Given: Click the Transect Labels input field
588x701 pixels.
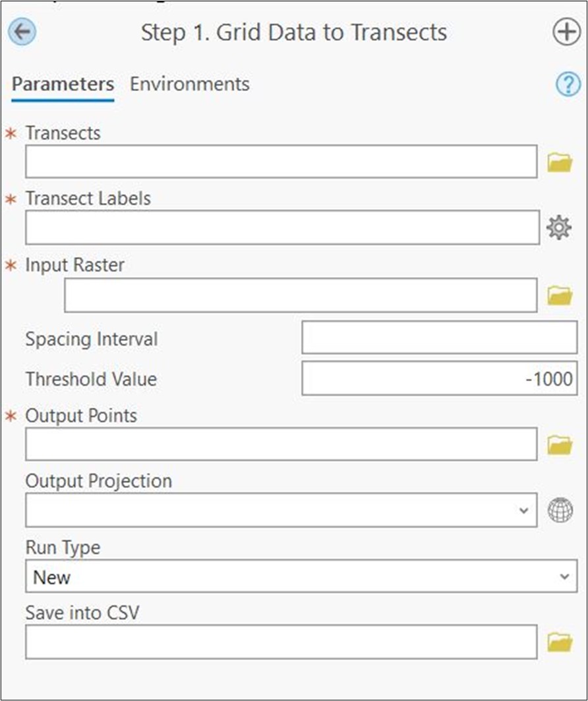Looking at the screenshot, I should [282, 228].
